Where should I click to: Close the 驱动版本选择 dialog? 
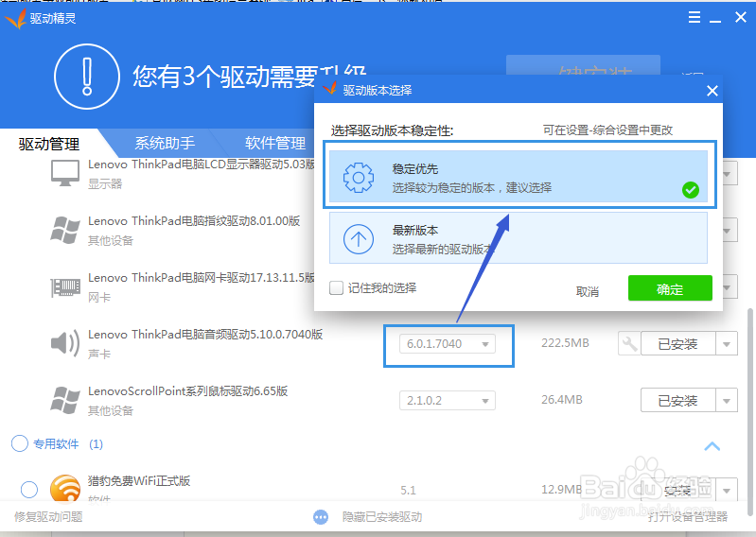tap(712, 91)
